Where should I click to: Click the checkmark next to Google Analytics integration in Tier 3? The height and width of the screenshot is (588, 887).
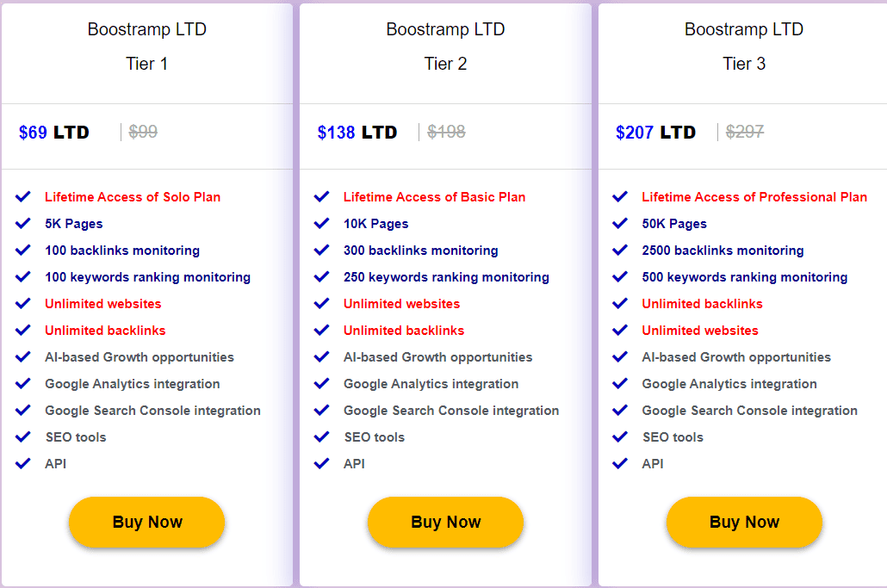pos(620,383)
